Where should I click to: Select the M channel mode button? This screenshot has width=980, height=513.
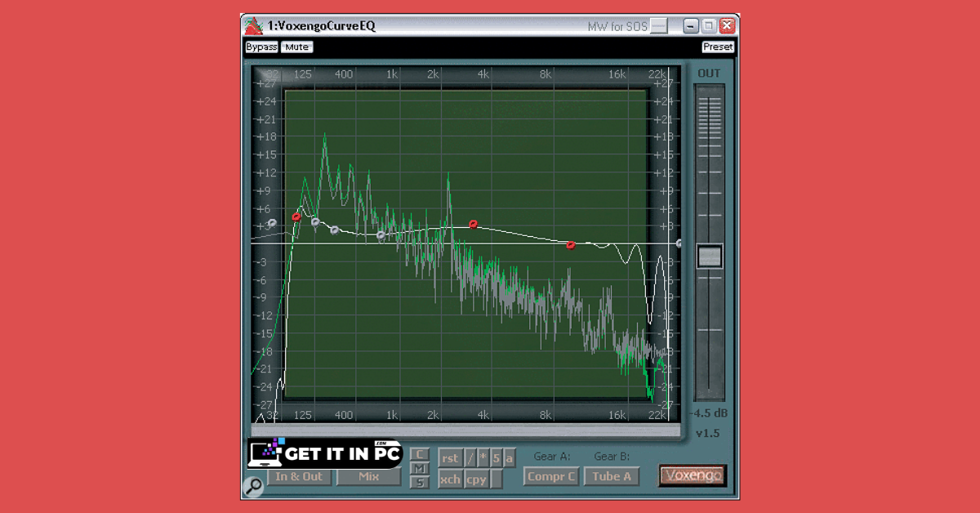[420, 468]
